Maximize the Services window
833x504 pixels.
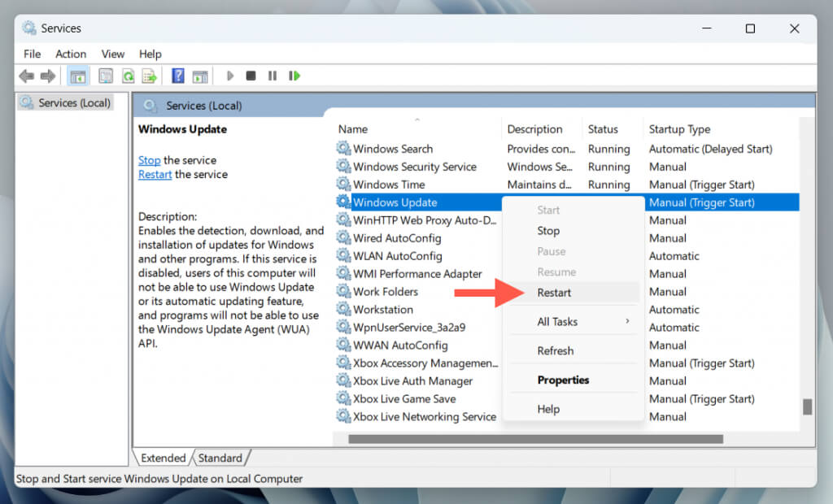tap(750, 28)
